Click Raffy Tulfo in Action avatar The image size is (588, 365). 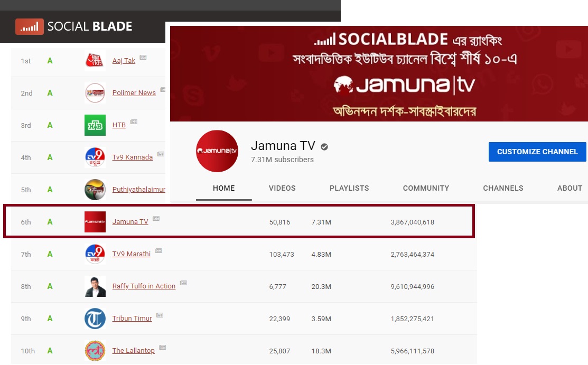pyautogui.click(x=95, y=286)
